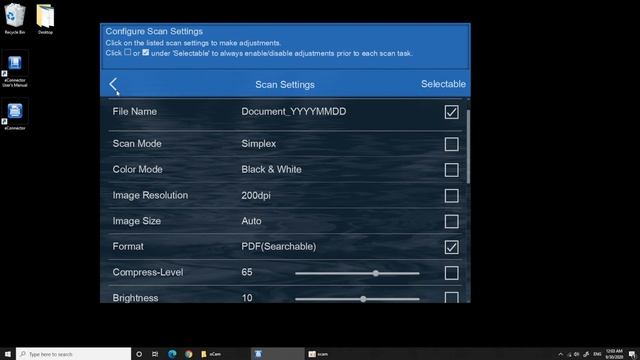The width and height of the screenshot is (640, 360).
Task: Click the Image Size label
Action: 137,221
